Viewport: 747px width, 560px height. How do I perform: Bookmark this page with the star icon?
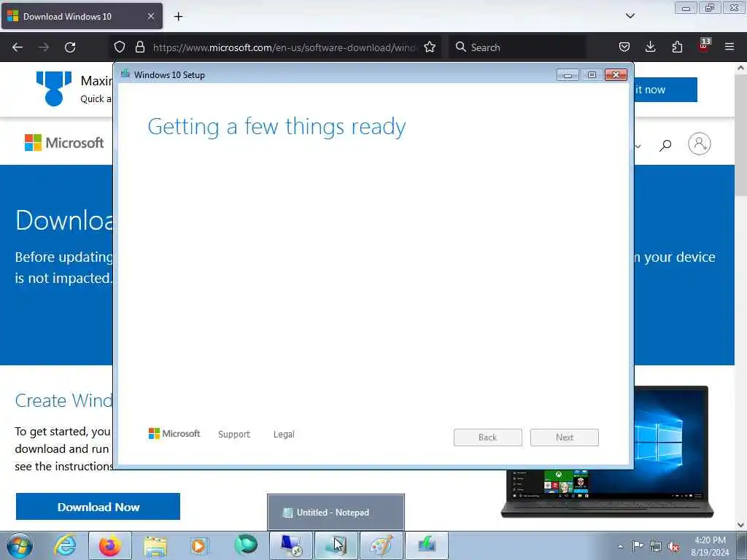pos(430,47)
